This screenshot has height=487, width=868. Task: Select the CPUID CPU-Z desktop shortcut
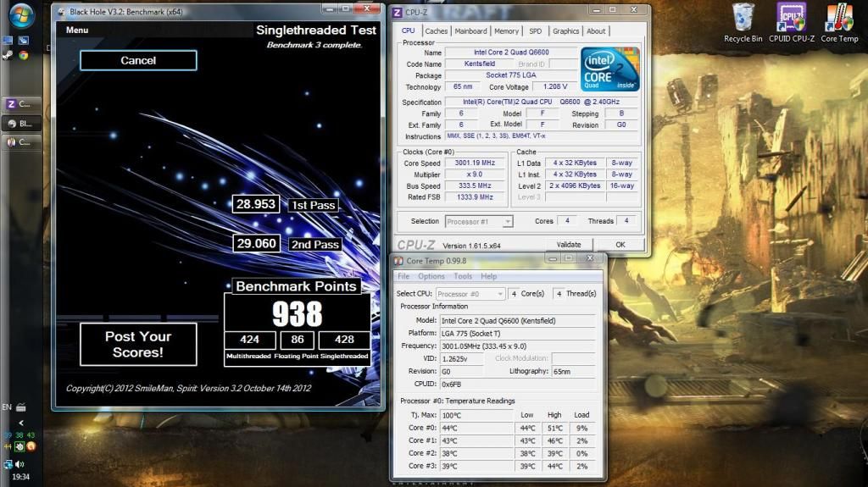(792, 23)
